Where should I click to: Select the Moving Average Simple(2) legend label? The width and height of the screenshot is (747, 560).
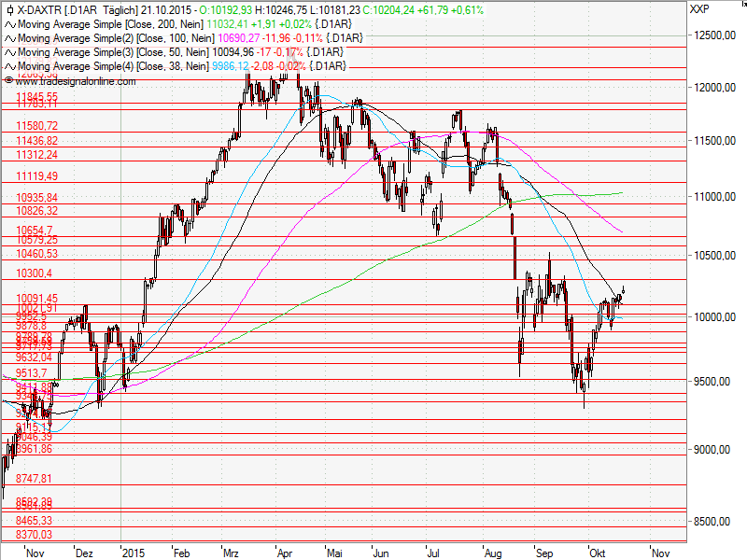click(x=75, y=37)
